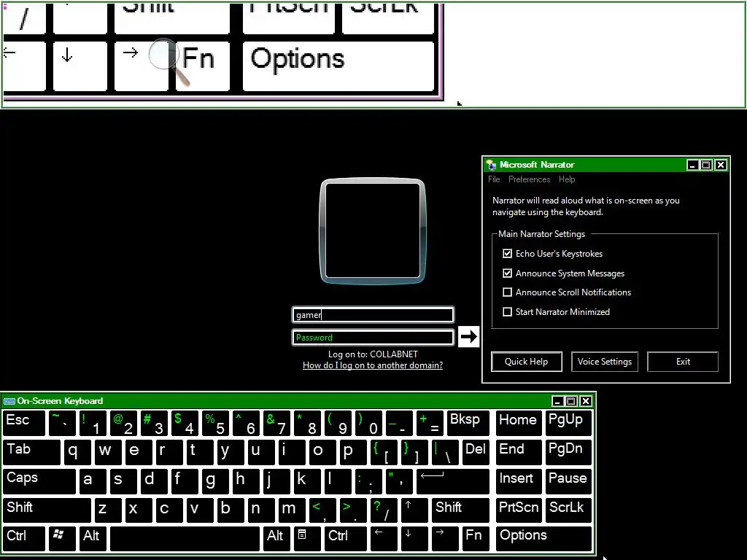This screenshot has height=560, width=747.
Task: Focus the Password input field
Action: click(x=373, y=337)
